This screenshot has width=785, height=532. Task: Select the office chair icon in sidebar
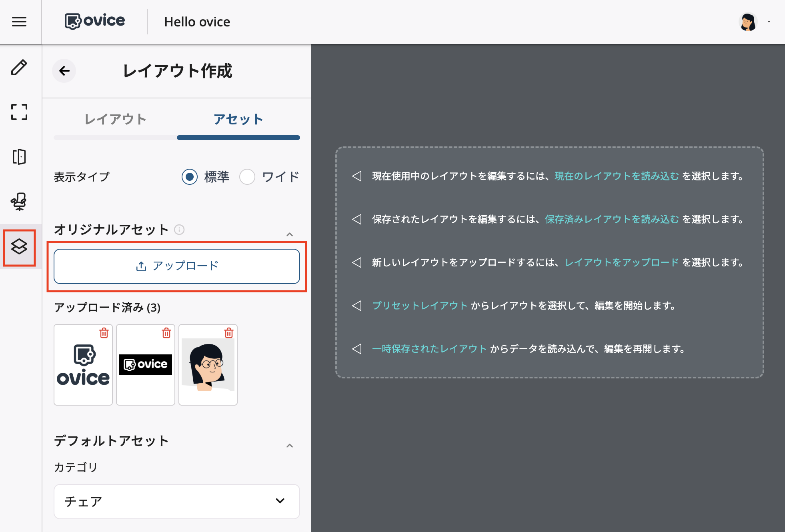click(x=19, y=202)
